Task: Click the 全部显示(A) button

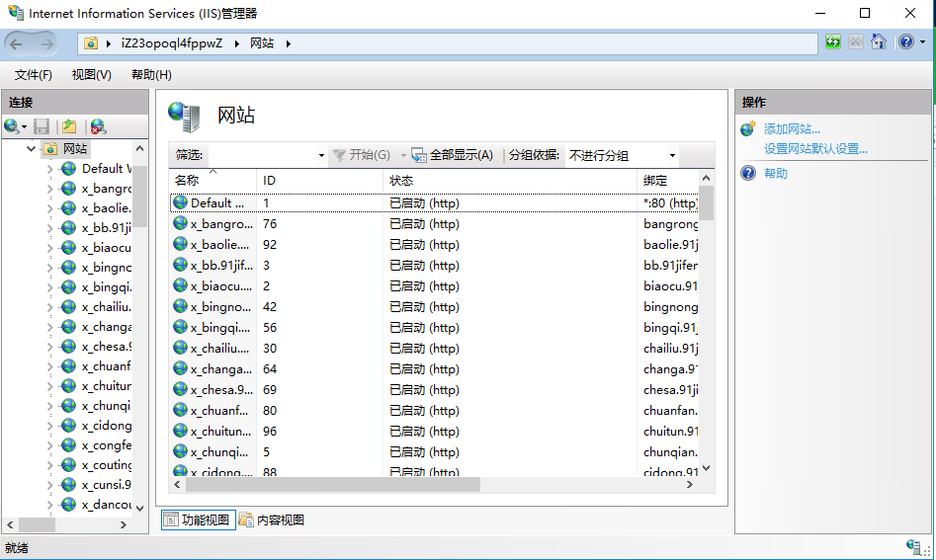Action: [x=453, y=156]
